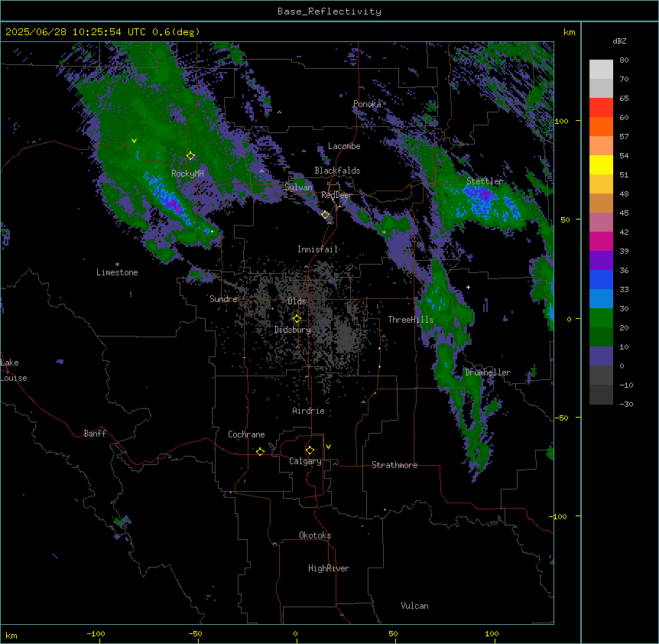Click the yellow diamond marker above Calgary label
The width and height of the screenshot is (659, 644).
coord(310,450)
